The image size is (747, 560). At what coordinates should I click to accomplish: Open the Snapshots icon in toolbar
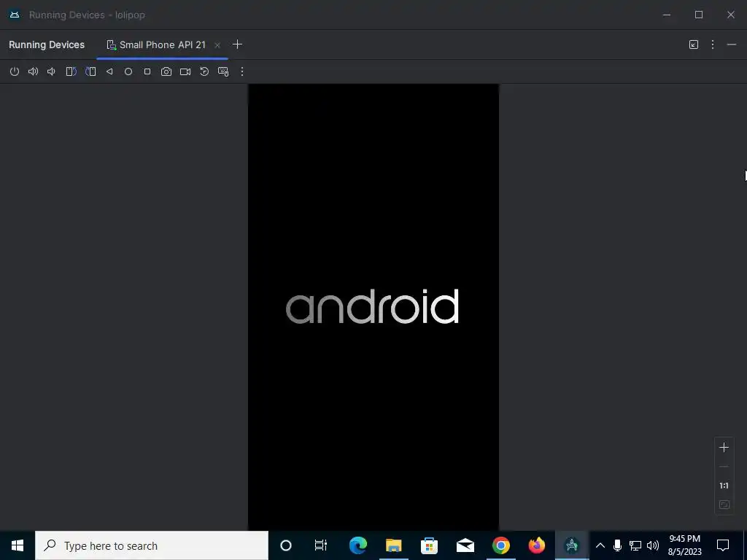point(204,71)
